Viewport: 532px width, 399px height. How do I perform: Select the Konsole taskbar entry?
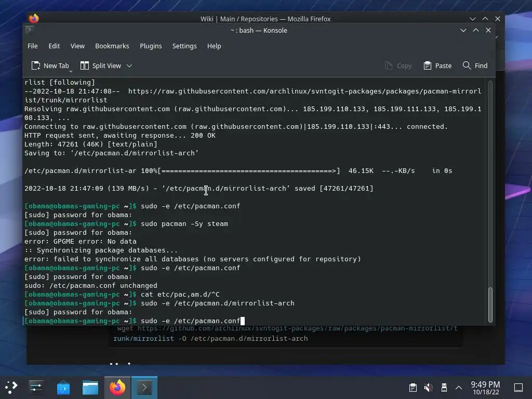click(x=144, y=387)
